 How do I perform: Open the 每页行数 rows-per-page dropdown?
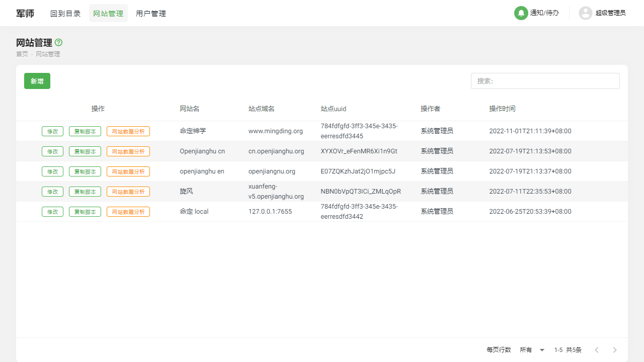click(x=532, y=349)
